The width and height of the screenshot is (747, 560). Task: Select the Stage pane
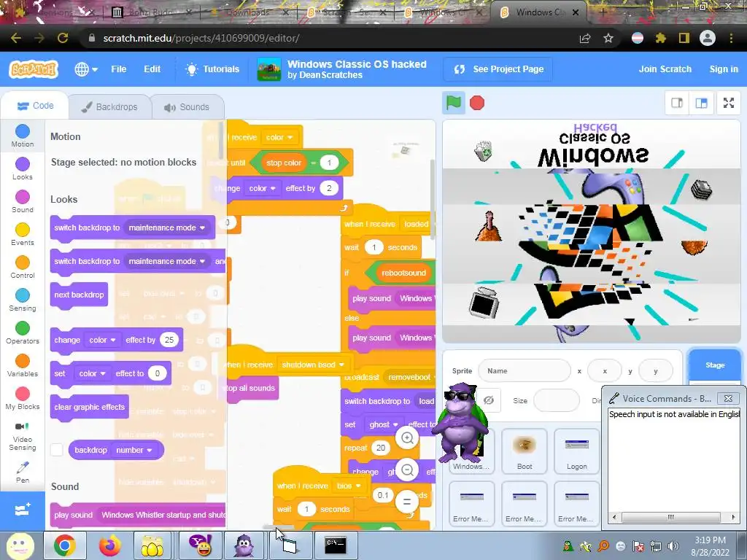click(715, 365)
